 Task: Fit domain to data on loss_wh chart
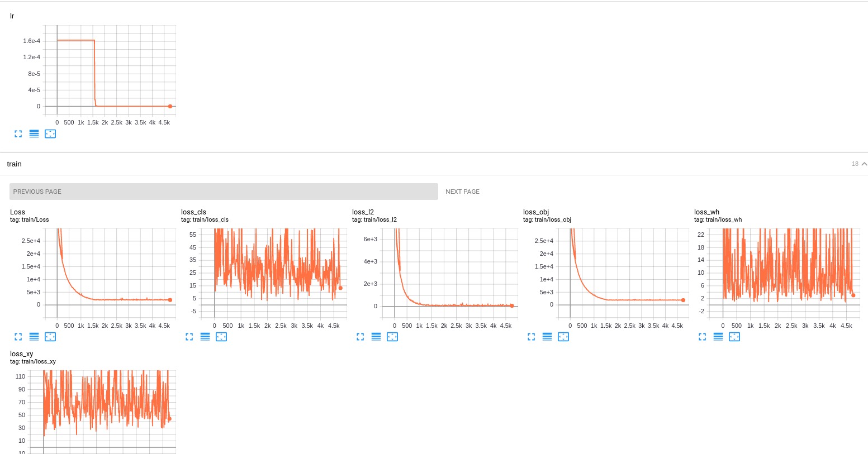coord(734,337)
